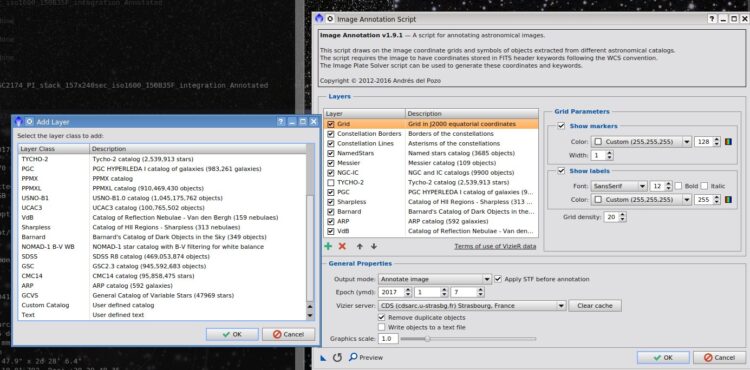Move selected layer up with arrow icon
Image resolution: width=750 pixels, height=370 pixels.
(x=360, y=246)
